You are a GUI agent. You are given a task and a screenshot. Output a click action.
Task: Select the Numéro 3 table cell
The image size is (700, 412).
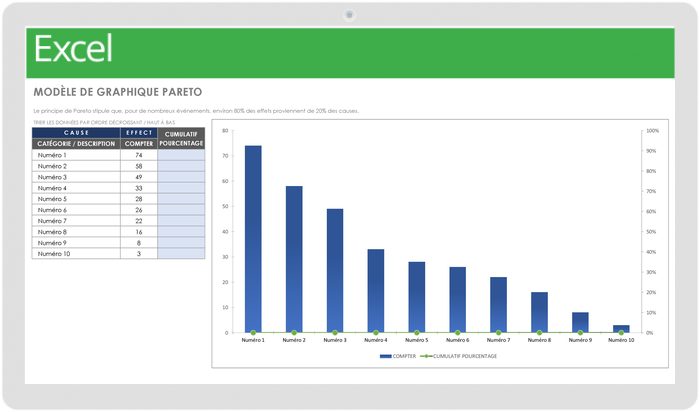(76, 177)
